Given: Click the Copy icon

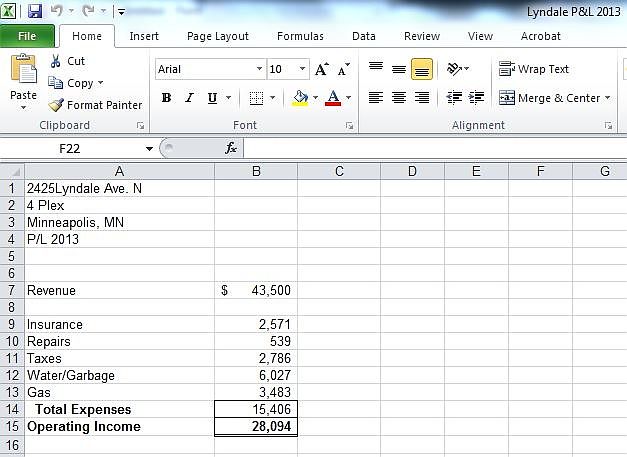Looking at the screenshot, I should 55,83.
